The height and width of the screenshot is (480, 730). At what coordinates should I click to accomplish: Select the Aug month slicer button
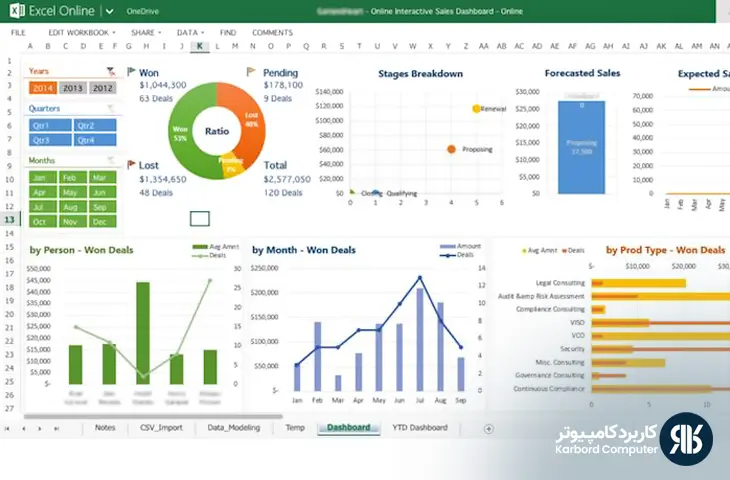73,207
